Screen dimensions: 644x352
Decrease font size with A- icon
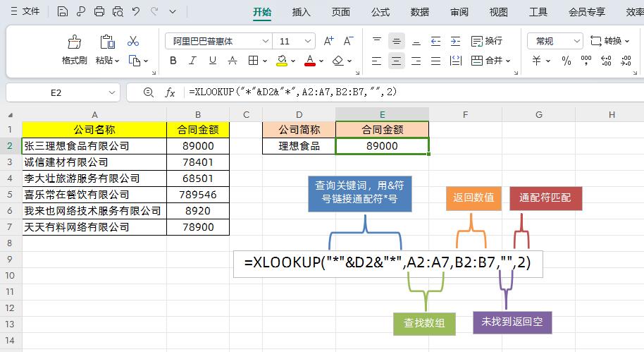[x=348, y=41]
